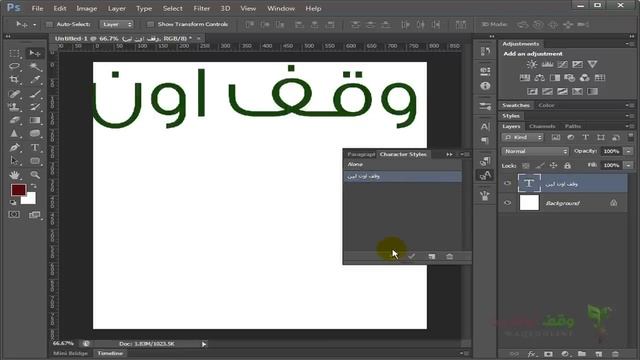The image size is (640, 360).
Task: Switch to the Paragraph Styles tab
Action: click(361, 154)
